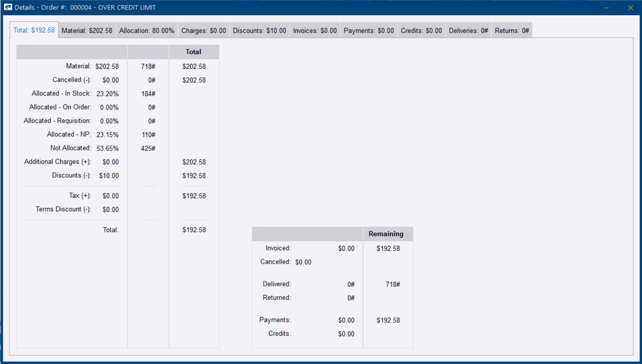
Task: Select the 'Tax (+):' row label
Action: tap(80, 196)
